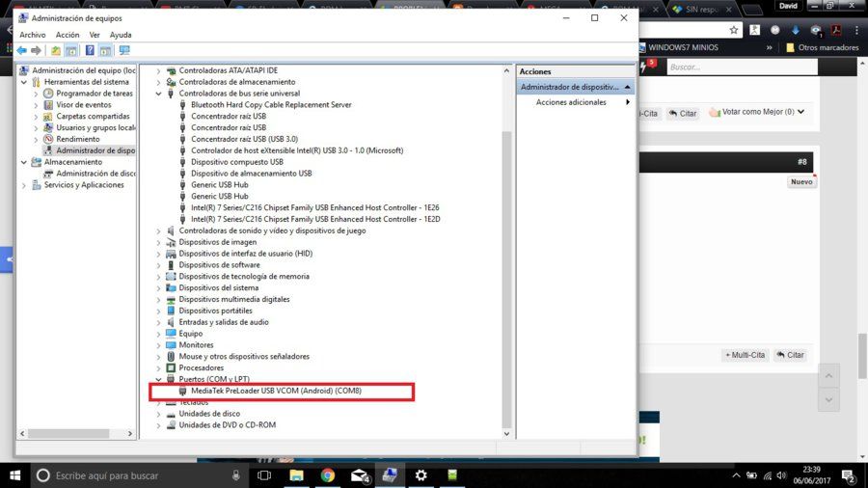Click Chrome icon on taskbar
Screen dimensions: 868x488
pyautogui.click(x=328, y=475)
